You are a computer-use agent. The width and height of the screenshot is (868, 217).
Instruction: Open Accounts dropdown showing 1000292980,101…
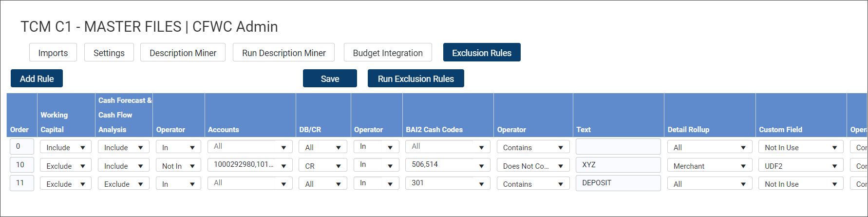[250, 165]
